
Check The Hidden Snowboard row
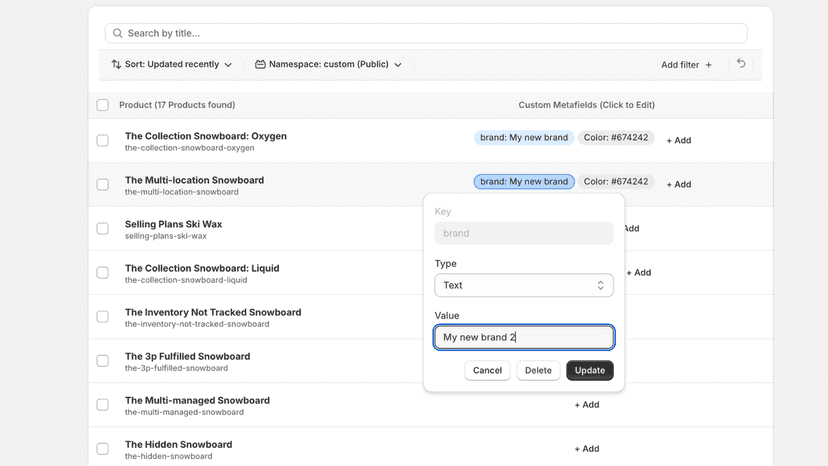tap(103, 449)
